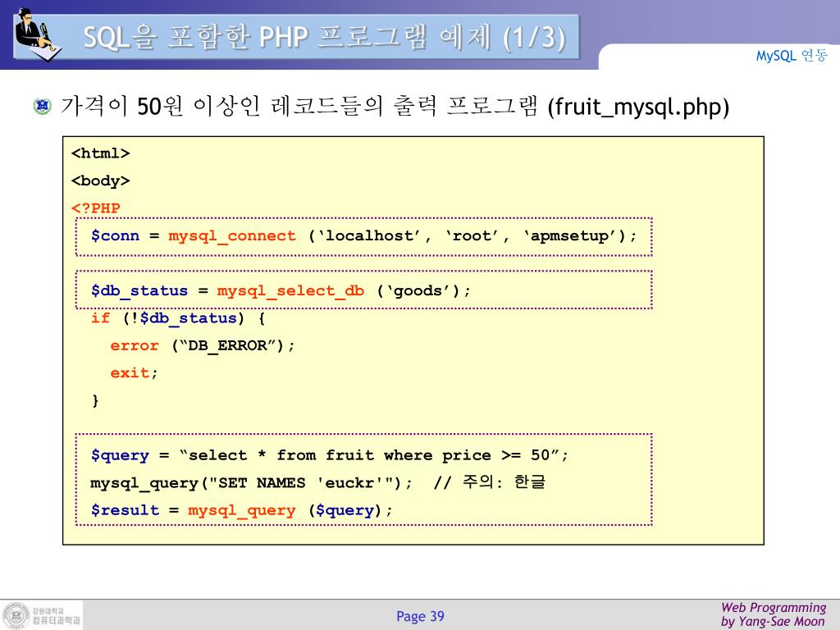840x630 pixels.
Task: Click the '컴퓨터과학과' department name in footer
Action: [x=57, y=620]
